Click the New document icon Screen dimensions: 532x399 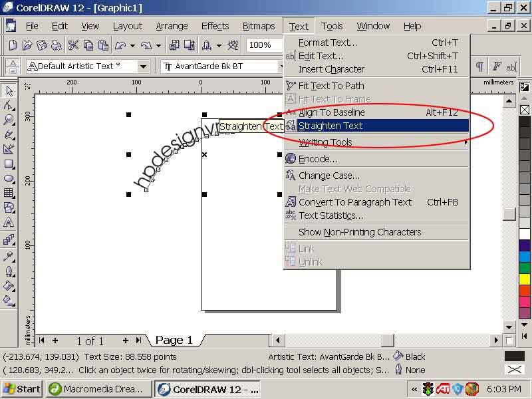pyautogui.click(x=13, y=45)
